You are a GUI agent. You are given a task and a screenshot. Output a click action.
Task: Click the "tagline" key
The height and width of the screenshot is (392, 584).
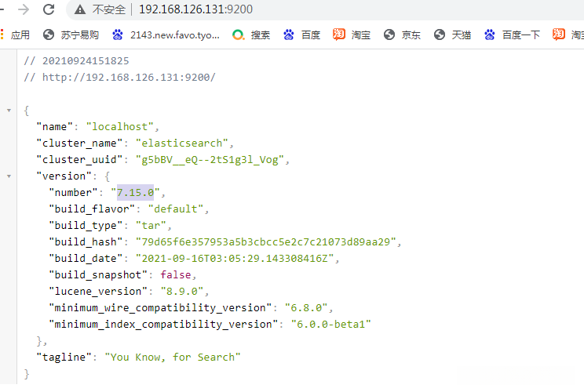(64, 357)
